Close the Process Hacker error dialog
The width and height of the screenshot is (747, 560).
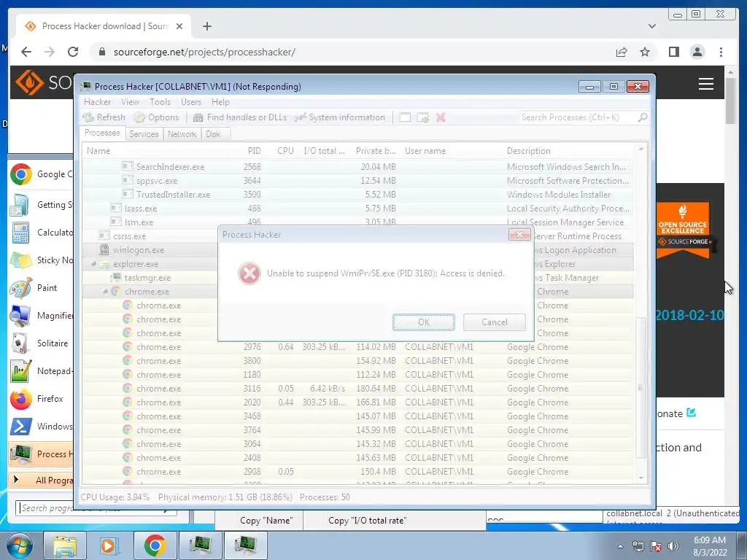(519, 234)
